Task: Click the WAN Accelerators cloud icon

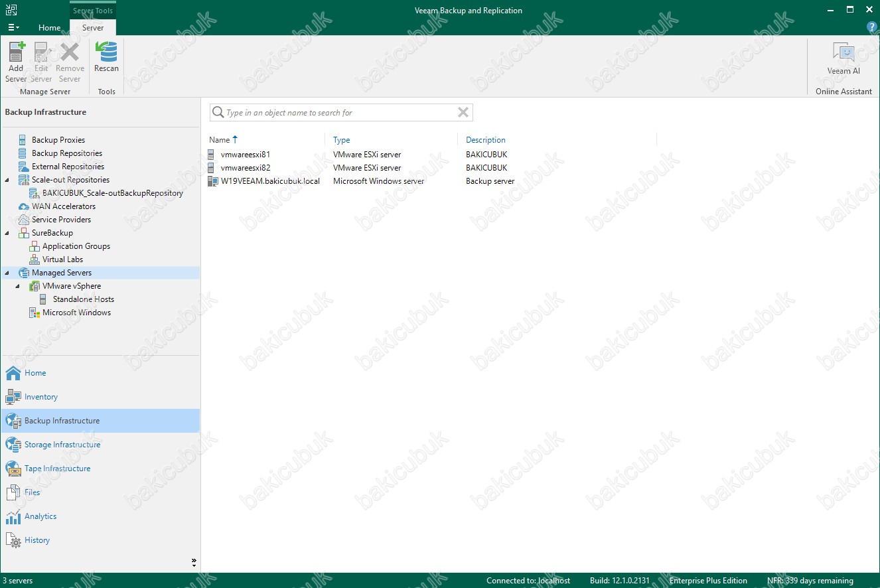Action: pos(24,206)
